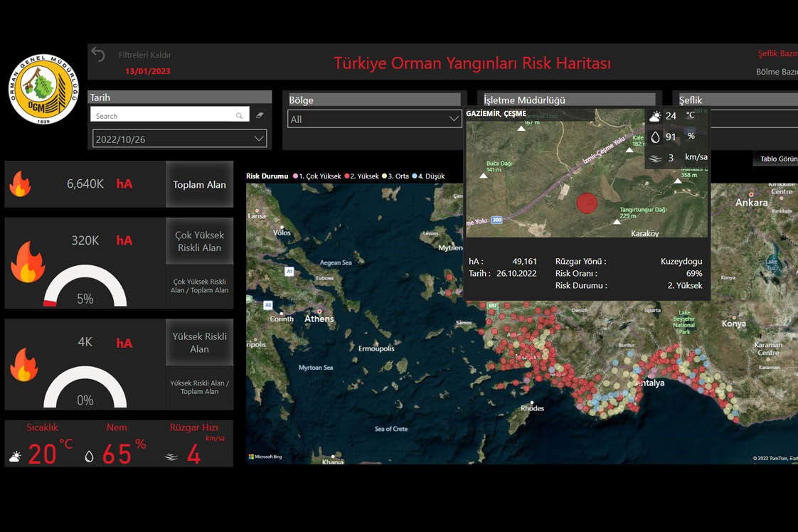Image resolution: width=798 pixels, height=532 pixels.
Task: Clear the Tarih filter with eraser icon
Action: pyautogui.click(x=260, y=115)
